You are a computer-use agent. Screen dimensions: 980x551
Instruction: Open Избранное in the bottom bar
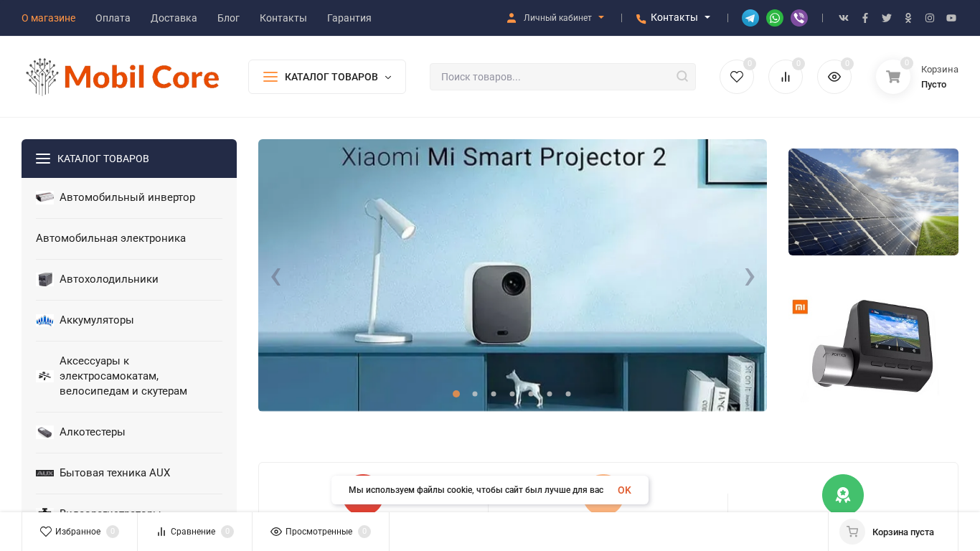pos(79,532)
